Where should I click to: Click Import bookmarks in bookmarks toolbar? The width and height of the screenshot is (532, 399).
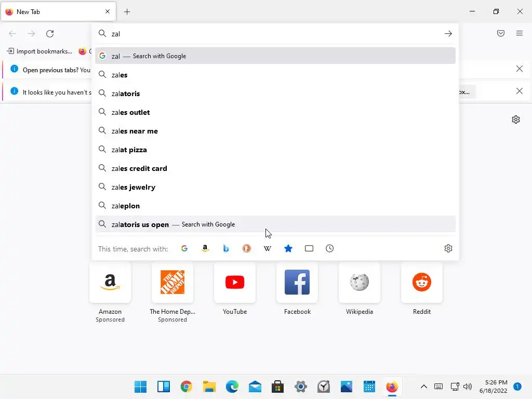click(x=39, y=51)
